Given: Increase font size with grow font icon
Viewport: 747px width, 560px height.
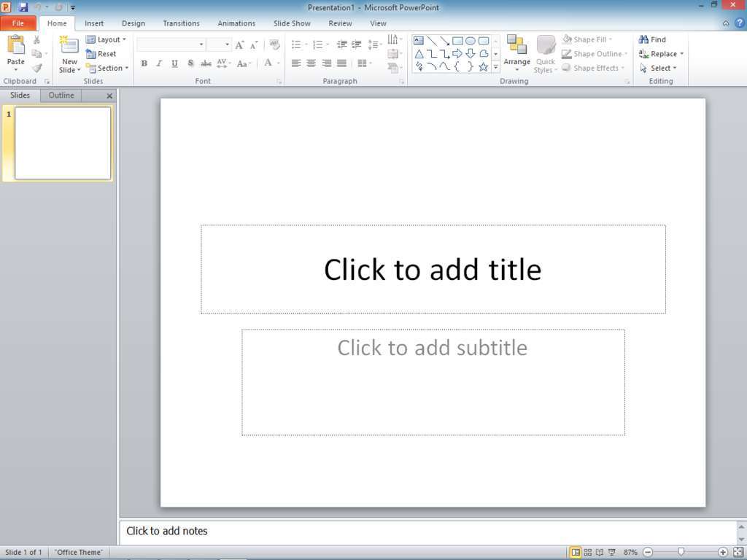Looking at the screenshot, I should pos(239,44).
